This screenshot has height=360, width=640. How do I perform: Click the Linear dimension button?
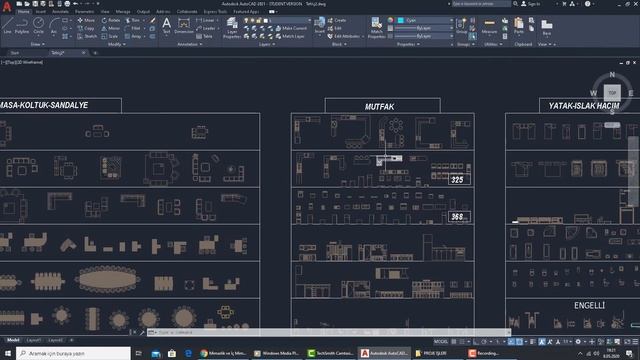[x=205, y=20]
